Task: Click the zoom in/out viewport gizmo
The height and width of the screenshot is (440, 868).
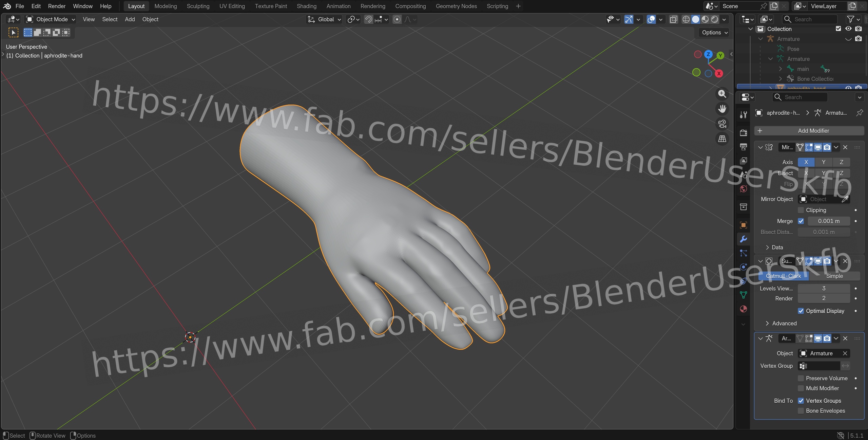Action: point(722,94)
